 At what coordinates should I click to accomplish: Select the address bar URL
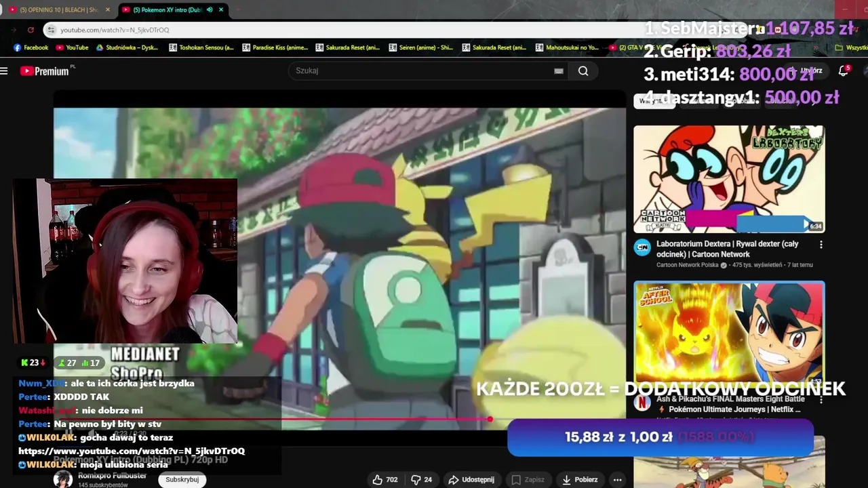[x=115, y=30]
